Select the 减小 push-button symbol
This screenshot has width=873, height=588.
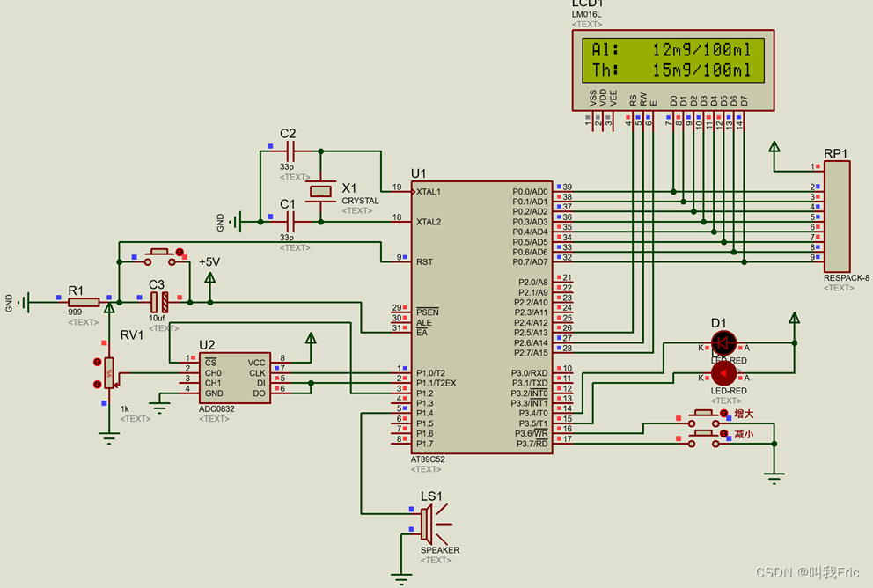(x=704, y=438)
